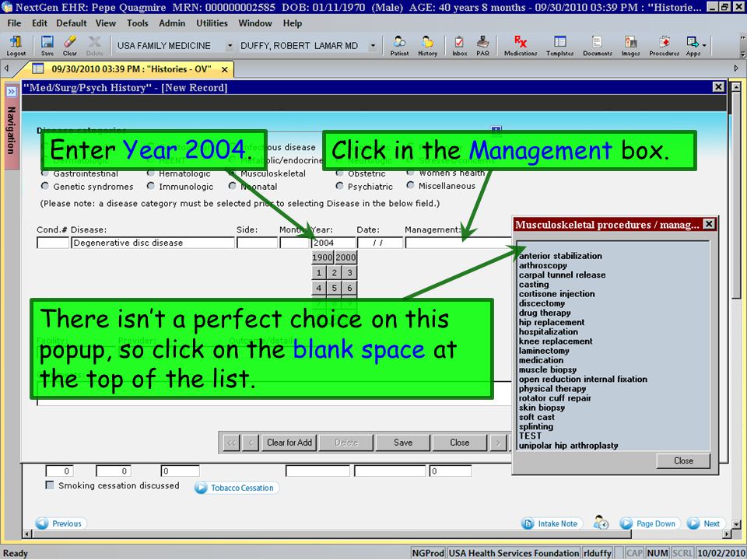Click the scroll down arrow on the template scrollbar
This screenshot has height=560, width=747.
coord(736,524)
